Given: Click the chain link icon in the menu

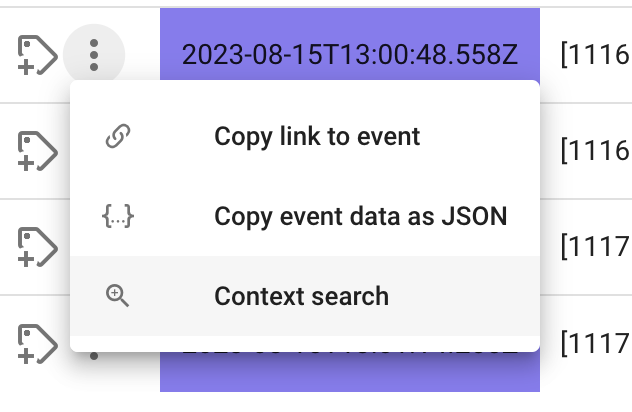Looking at the screenshot, I should [118, 136].
